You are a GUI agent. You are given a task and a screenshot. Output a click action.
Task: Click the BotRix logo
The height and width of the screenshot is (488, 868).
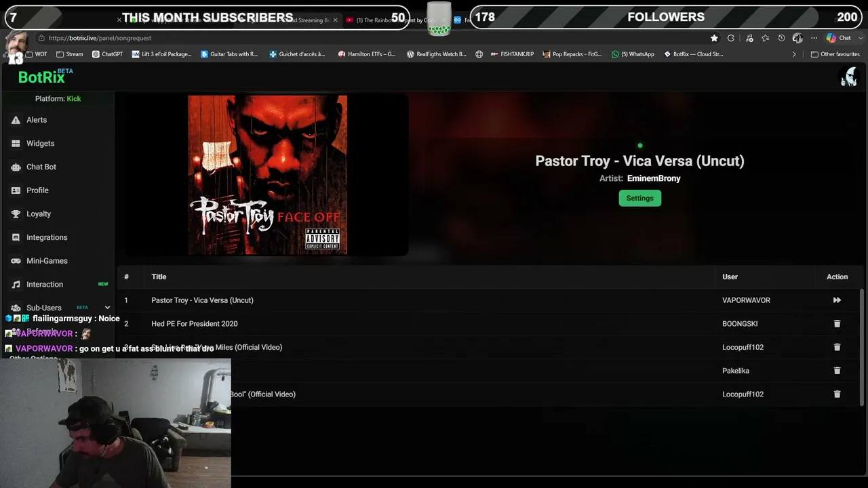click(42, 77)
